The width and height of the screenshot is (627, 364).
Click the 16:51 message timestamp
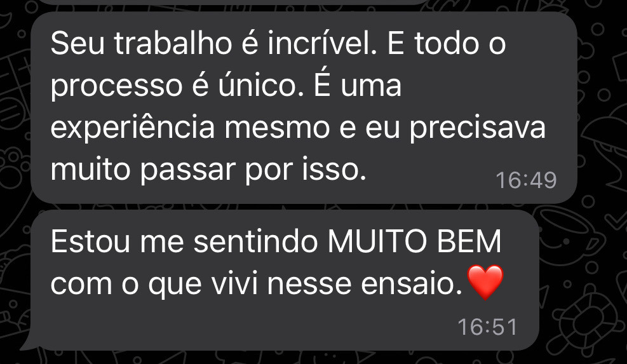point(487,327)
